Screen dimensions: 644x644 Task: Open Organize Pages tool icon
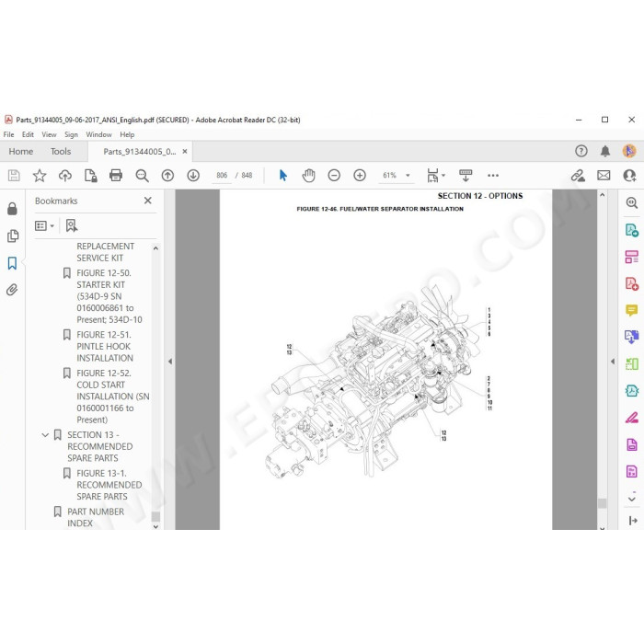632,364
